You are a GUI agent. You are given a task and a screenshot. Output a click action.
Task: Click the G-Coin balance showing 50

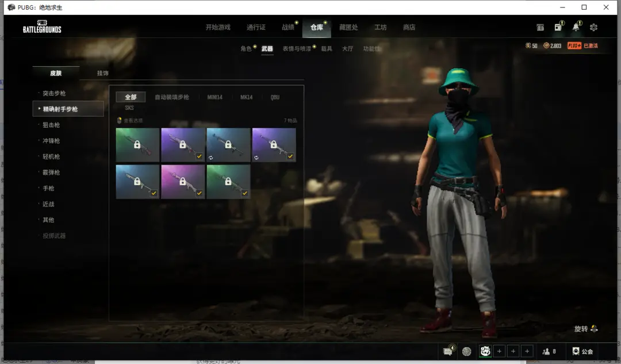click(531, 45)
